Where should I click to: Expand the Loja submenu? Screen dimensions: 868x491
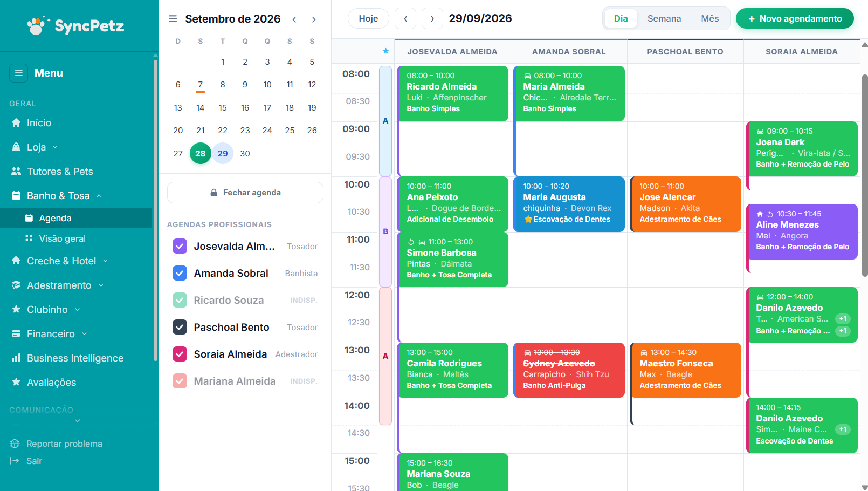point(55,147)
